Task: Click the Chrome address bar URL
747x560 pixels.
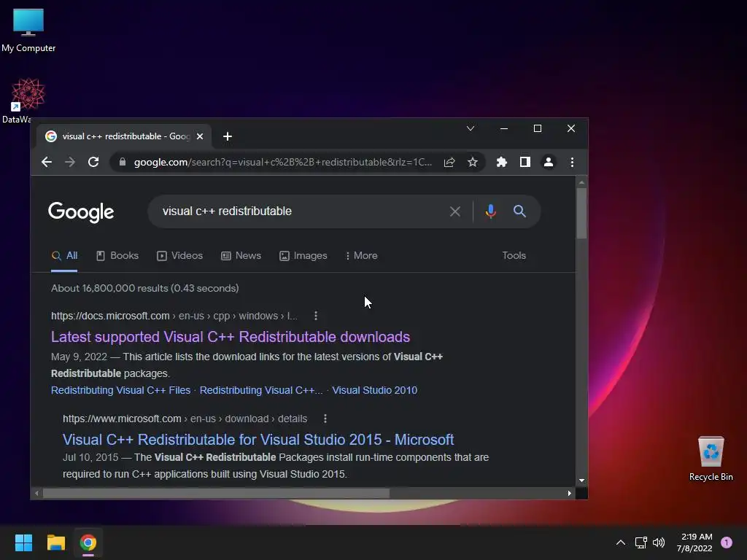Action: click(x=283, y=163)
